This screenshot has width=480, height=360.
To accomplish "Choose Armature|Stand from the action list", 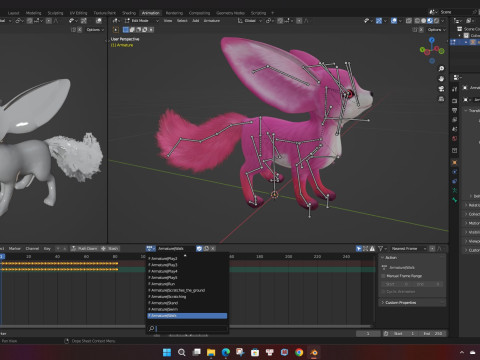I will 187,303.
